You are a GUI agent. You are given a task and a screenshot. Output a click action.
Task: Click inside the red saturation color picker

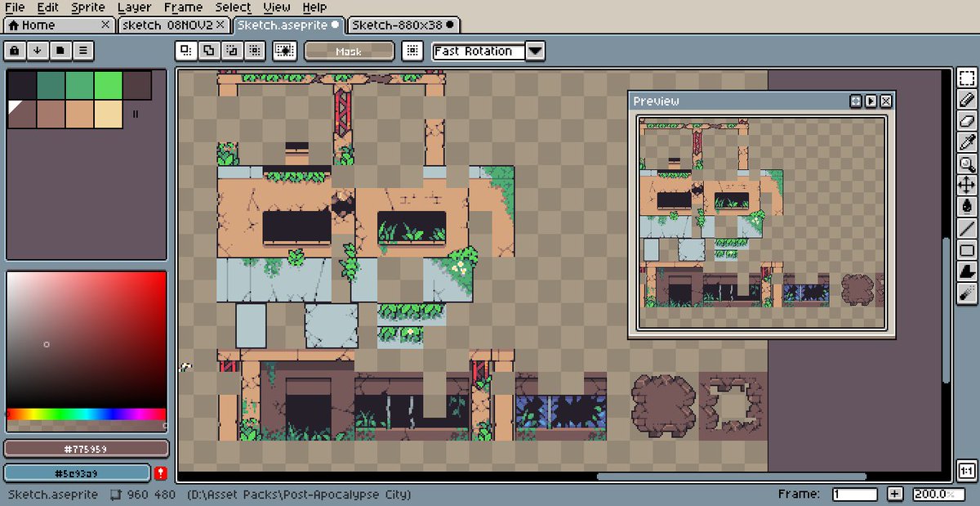(x=86, y=340)
